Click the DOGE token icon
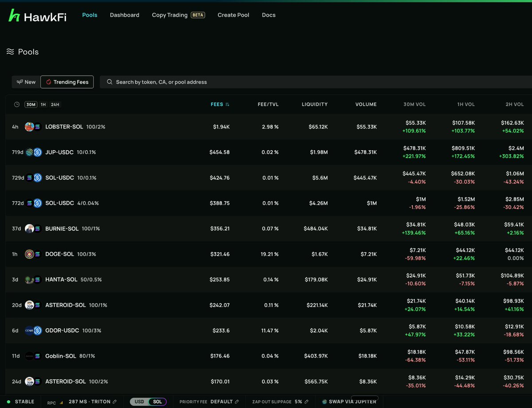The height and width of the screenshot is (408, 532). tap(29, 254)
